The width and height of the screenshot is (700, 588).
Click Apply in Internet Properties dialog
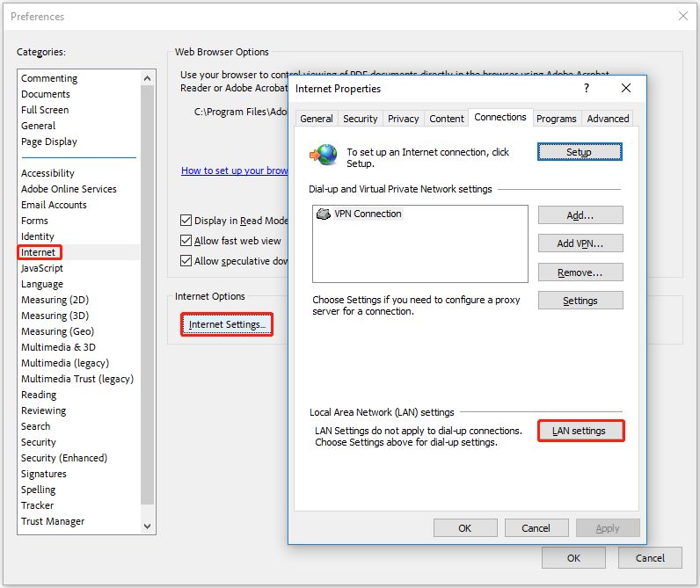[608, 527]
